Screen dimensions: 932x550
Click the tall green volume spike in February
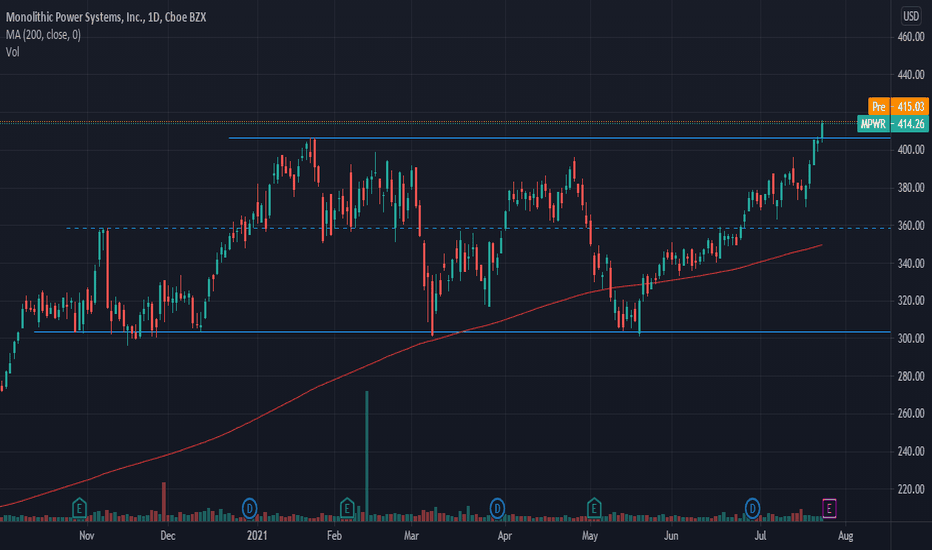pos(367,456)
